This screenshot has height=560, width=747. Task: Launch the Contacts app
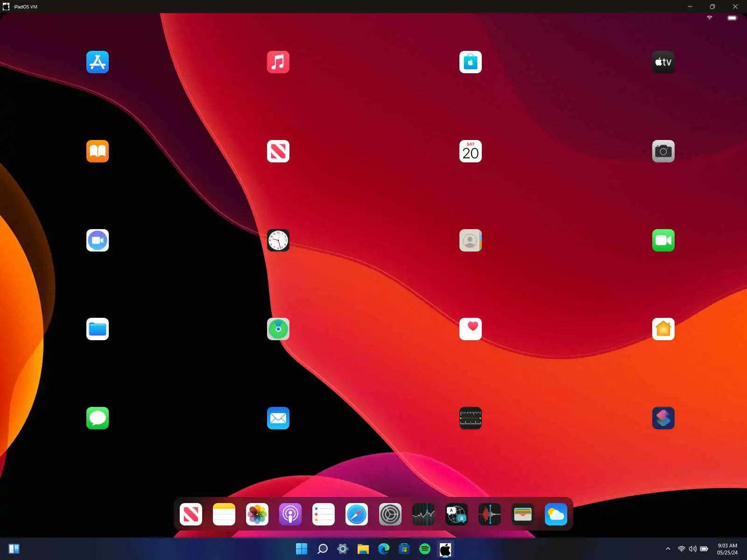click(471, 240)
